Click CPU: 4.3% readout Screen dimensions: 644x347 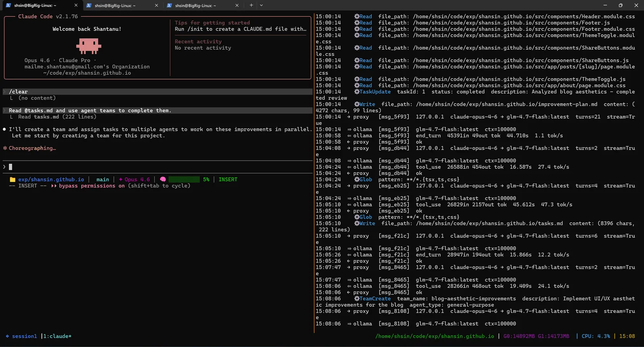pos(596,336)
